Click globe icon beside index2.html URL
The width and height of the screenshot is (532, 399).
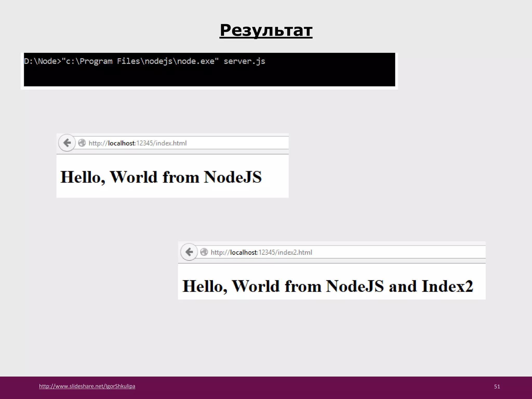204,252
